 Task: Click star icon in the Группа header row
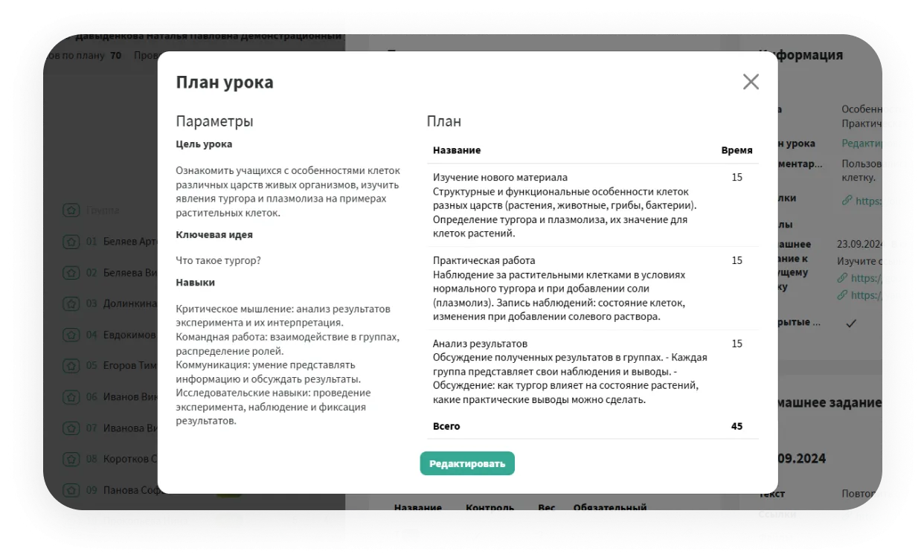[71, 210]
